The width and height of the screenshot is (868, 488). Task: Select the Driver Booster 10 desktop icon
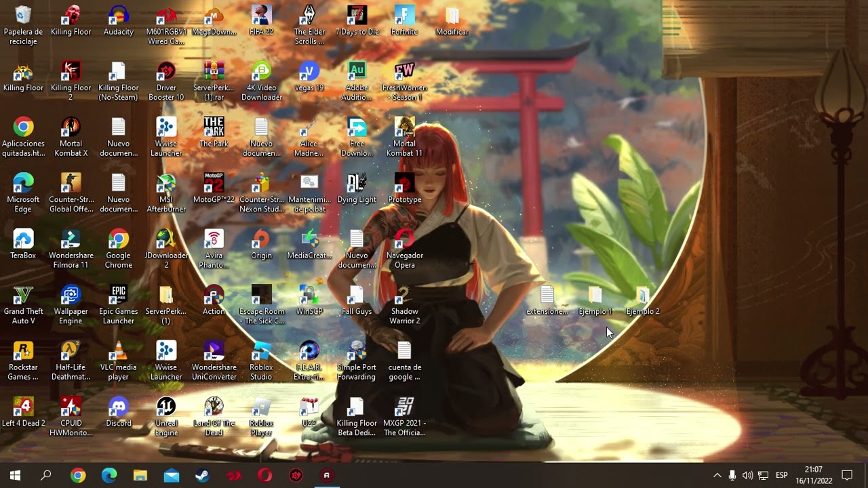click(x=166, y=81)
